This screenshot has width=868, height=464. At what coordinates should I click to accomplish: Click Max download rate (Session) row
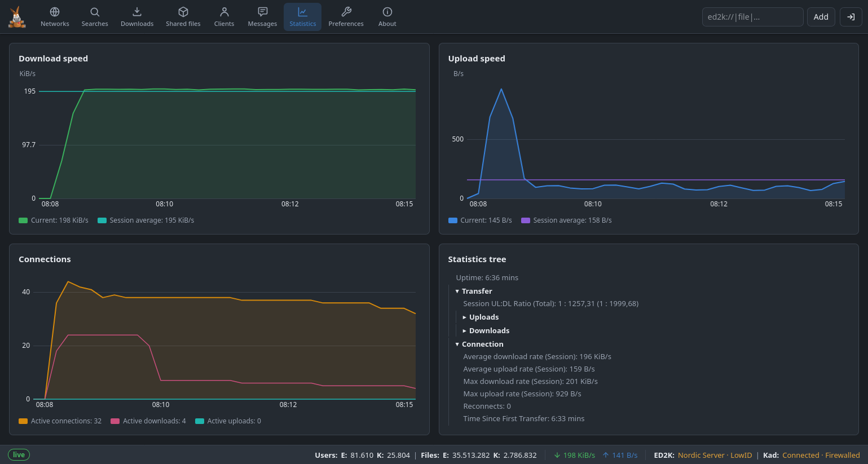pos(531,381)
